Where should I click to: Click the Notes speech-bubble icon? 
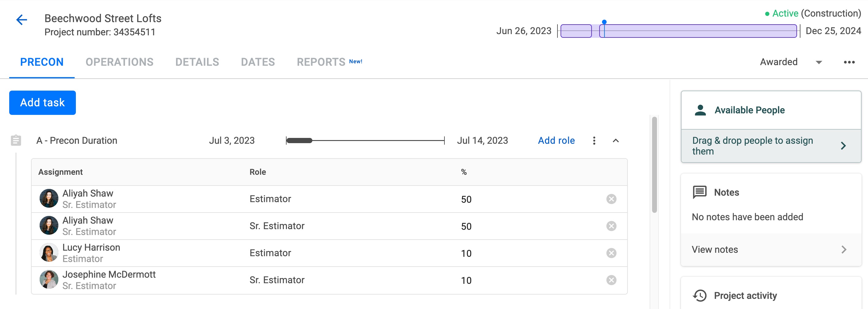pos(701,192)
